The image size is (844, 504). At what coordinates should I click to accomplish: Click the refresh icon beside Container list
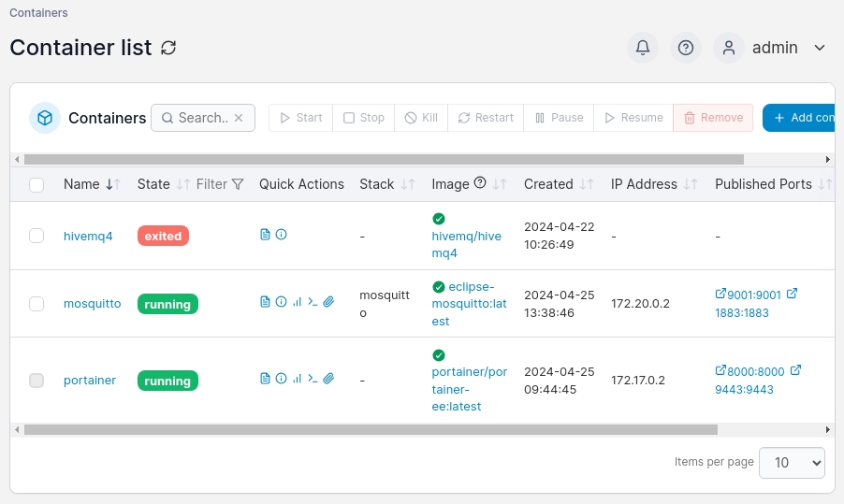click(168, 48)
